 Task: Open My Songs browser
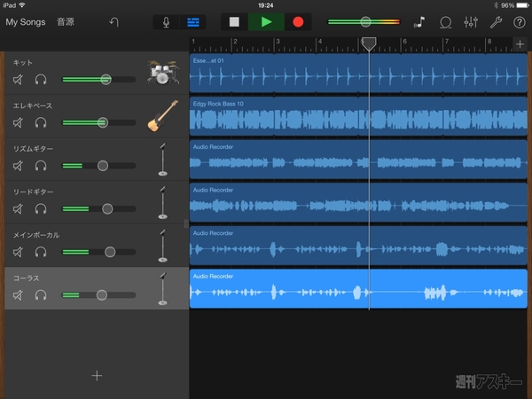pyautogui.click(x=26, y=21)
